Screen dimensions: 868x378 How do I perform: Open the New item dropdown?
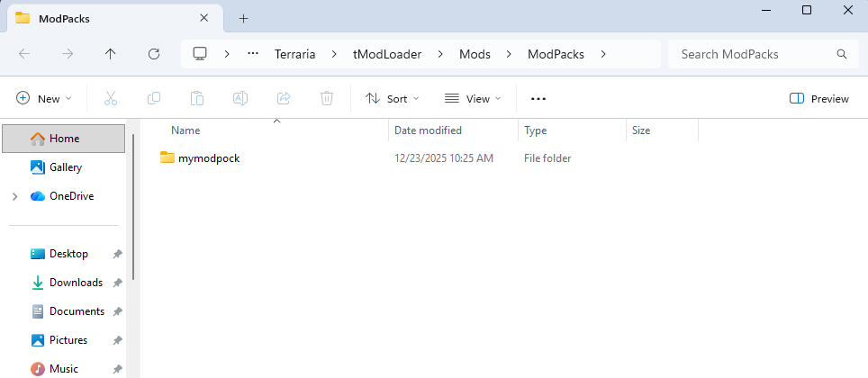44,98
